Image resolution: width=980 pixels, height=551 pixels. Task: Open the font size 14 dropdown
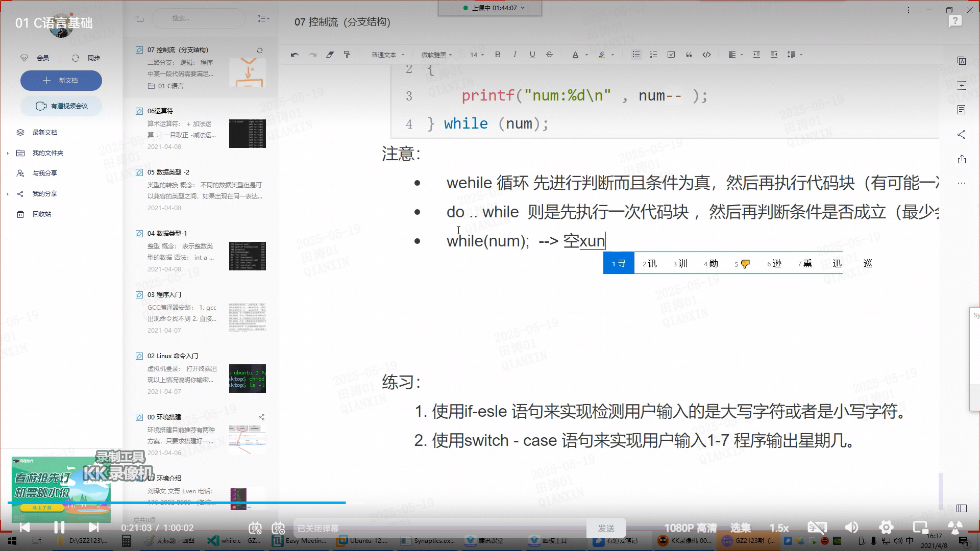click(477, 55)
